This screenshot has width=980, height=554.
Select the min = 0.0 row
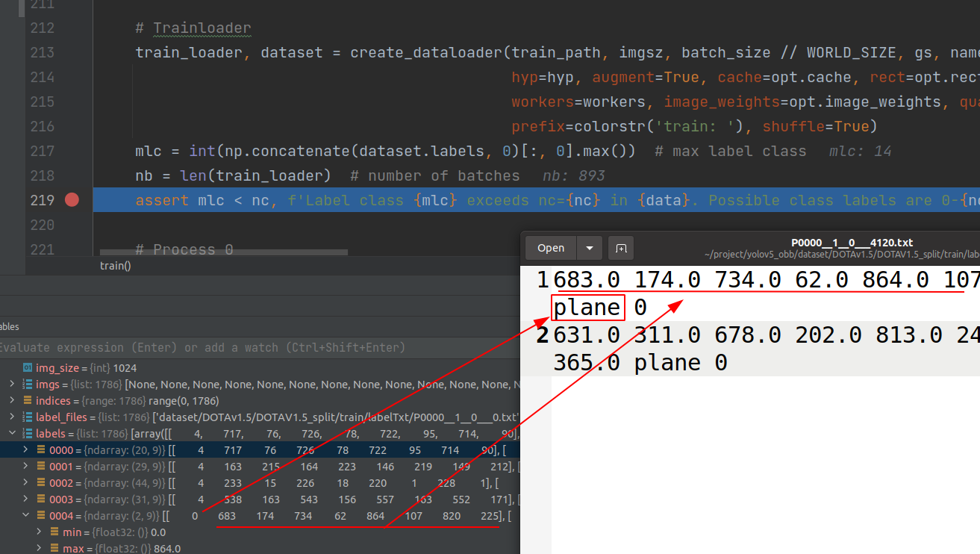click(x=260, y=532)
